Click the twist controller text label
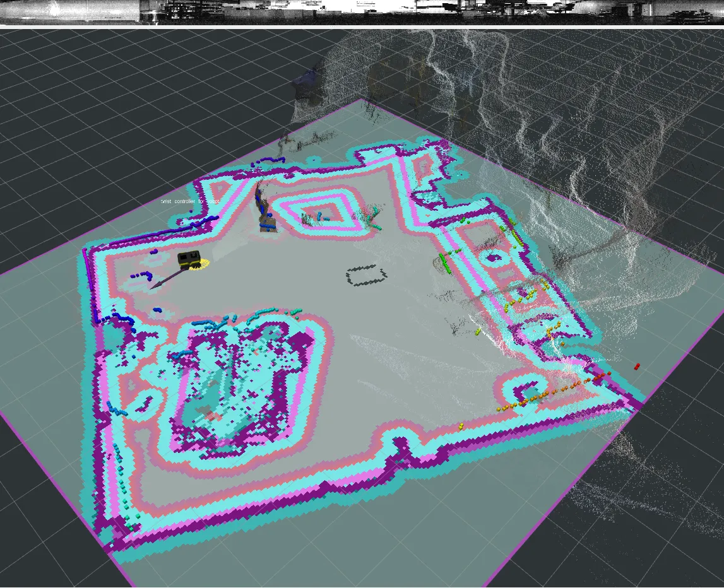Screen dimensions: 724x588 pyautogui.click(x=190, y=201)
